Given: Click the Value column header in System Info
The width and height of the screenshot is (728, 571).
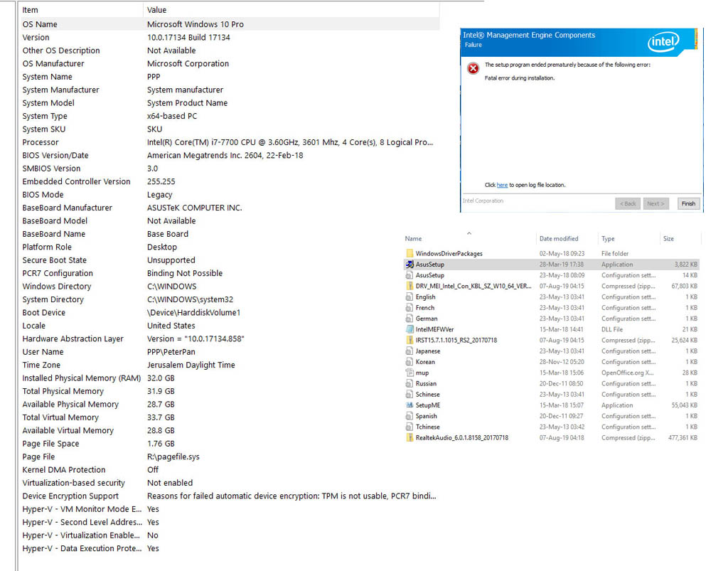Looking at the screenshot, I should coord(156,10).
